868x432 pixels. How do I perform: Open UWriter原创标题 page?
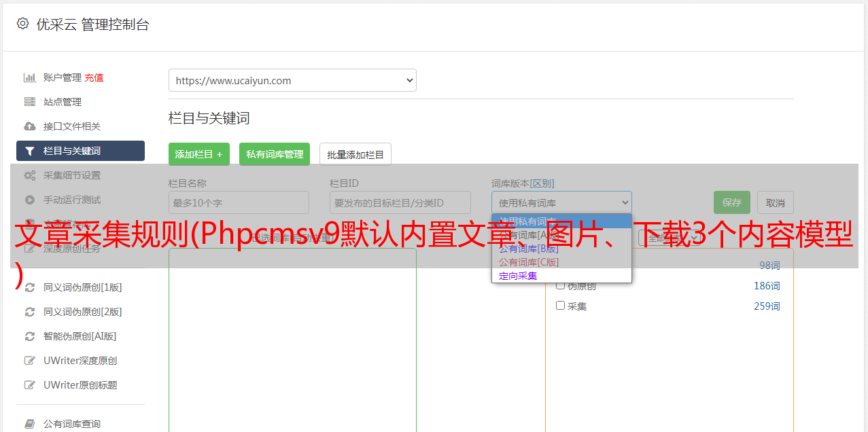pos(80,385)
